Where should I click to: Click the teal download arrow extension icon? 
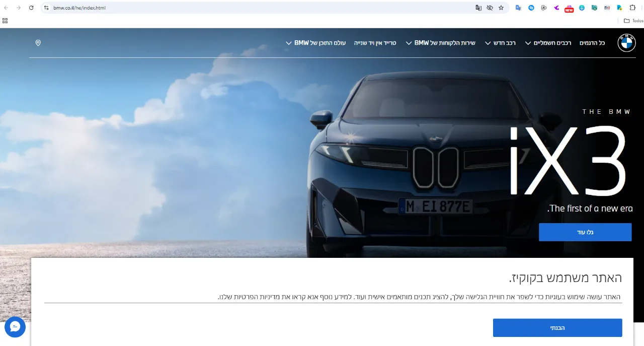point(582,8)
